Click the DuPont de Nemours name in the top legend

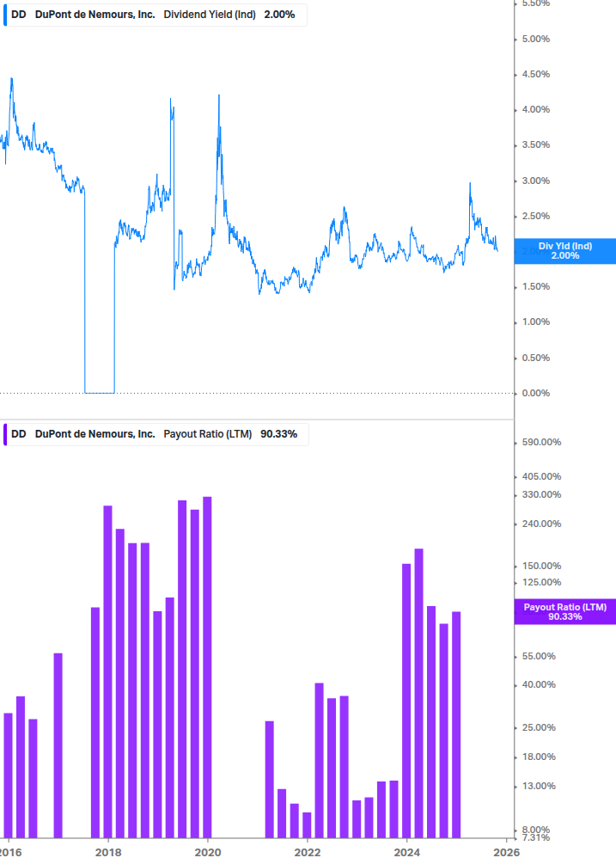coord(95,15)
